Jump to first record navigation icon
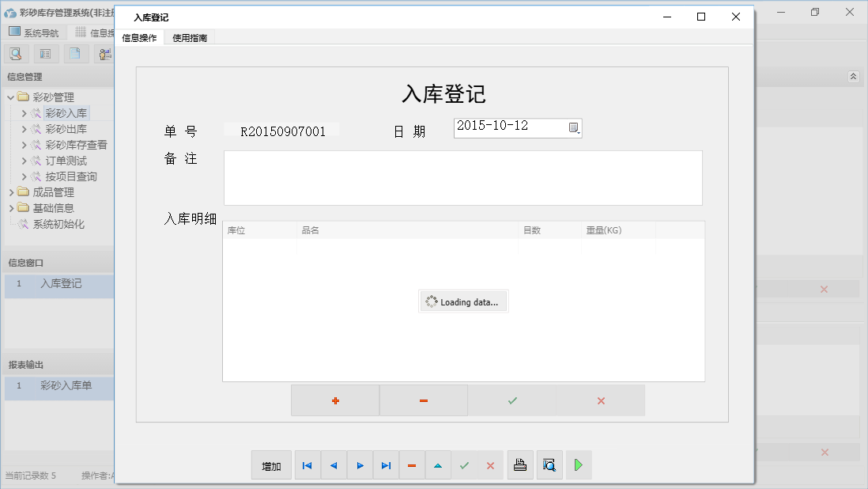Viewport: 868px width, 489px height. [307, 465]
